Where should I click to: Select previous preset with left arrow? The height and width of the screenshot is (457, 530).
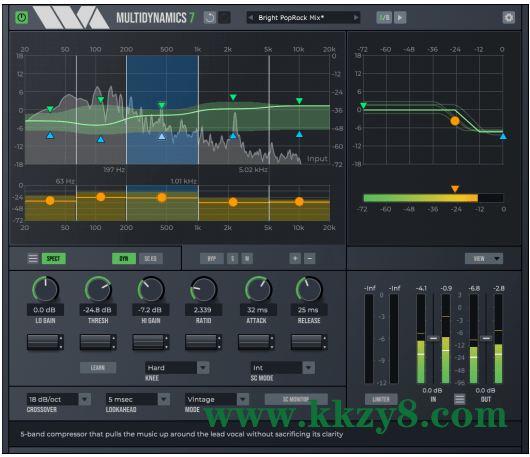tap(250, 18)
